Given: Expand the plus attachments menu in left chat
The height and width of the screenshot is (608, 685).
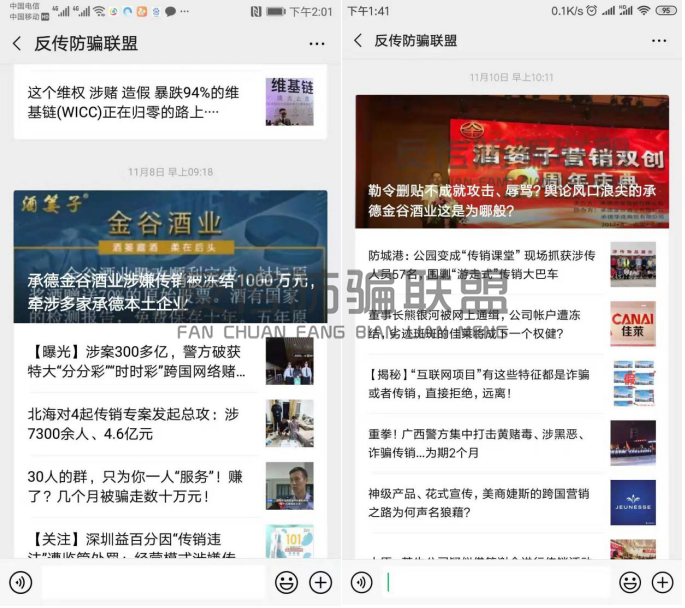Looking at the screenshot, I should coord(320,582).
